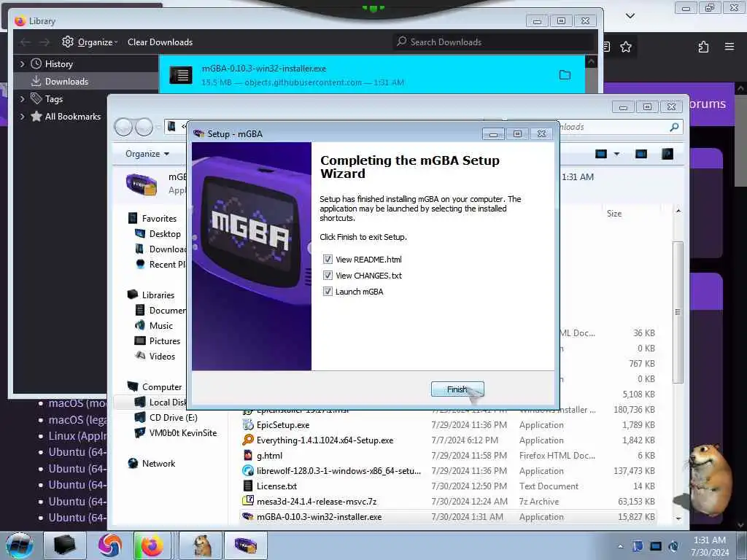Click the file list scroll down arrow
The image size is (747, 560).
pyautogui.click(x=678, y=519)
